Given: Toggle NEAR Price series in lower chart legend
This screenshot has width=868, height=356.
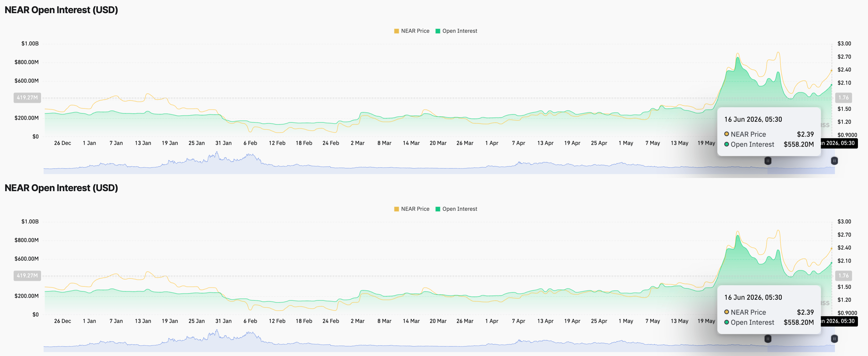Looking at the screenshot, I should tap(412, 209).
